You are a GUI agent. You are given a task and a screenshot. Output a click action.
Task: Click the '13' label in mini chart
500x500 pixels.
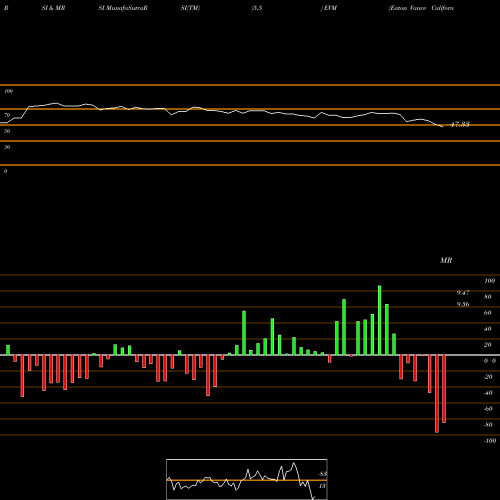coord(322,486)
